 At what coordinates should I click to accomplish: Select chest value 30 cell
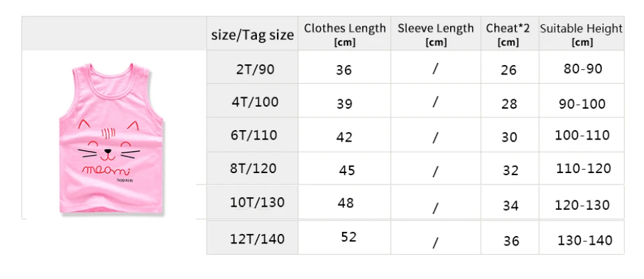click(x=510, y=135)
